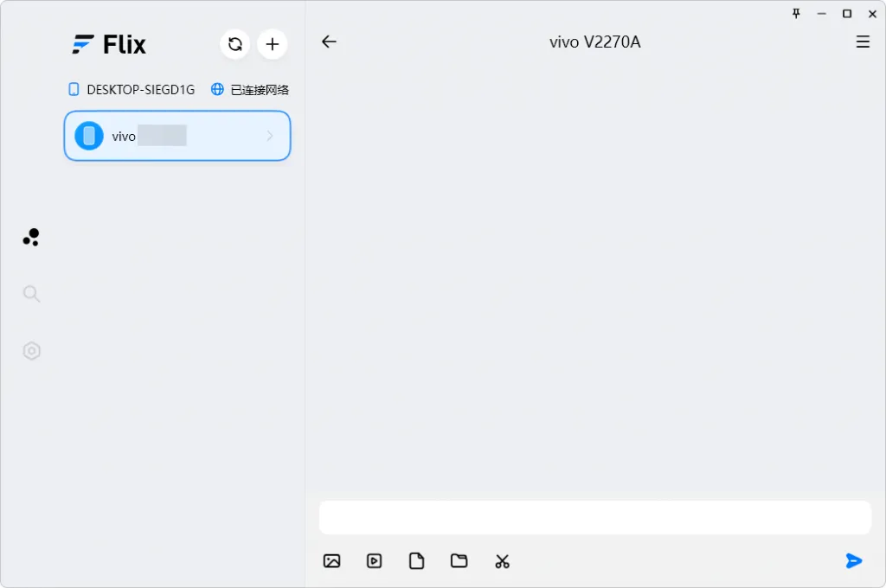Open the folder attachment icon
Viewport: 886px width, 588px height.
pos(459,560)
